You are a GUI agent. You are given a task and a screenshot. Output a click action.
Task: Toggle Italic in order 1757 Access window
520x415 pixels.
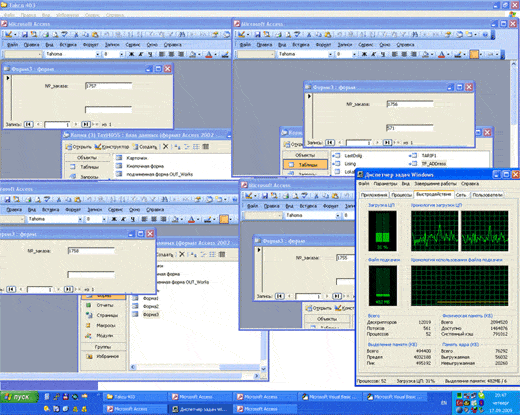pyautogui.click(x=141, y=54)
